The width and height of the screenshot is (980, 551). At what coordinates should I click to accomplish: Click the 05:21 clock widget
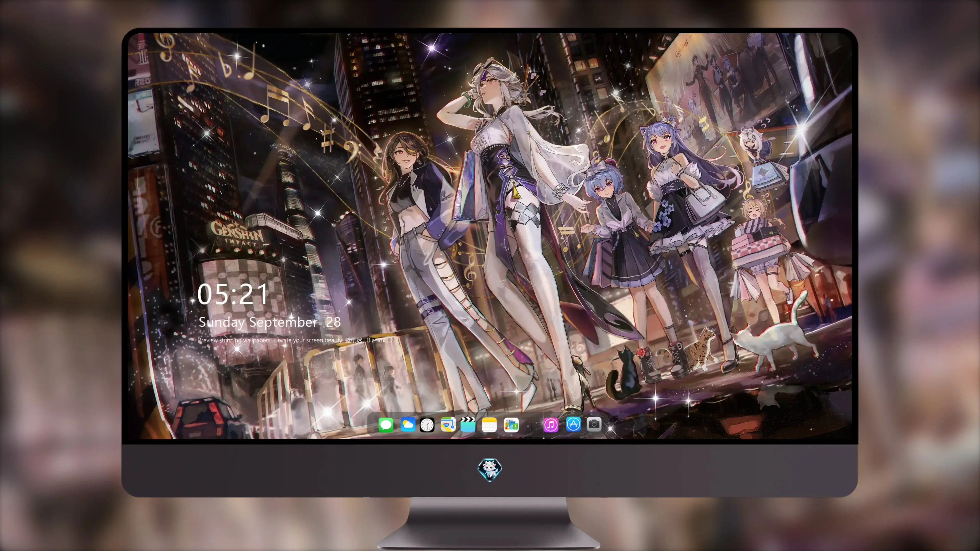coord(233,294)
